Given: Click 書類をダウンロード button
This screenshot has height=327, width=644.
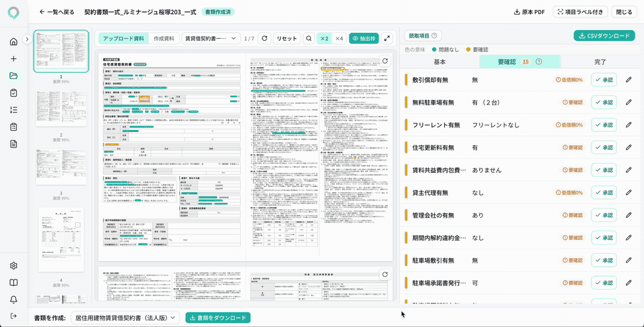Looking at the screenshot, I should point(218,318).
